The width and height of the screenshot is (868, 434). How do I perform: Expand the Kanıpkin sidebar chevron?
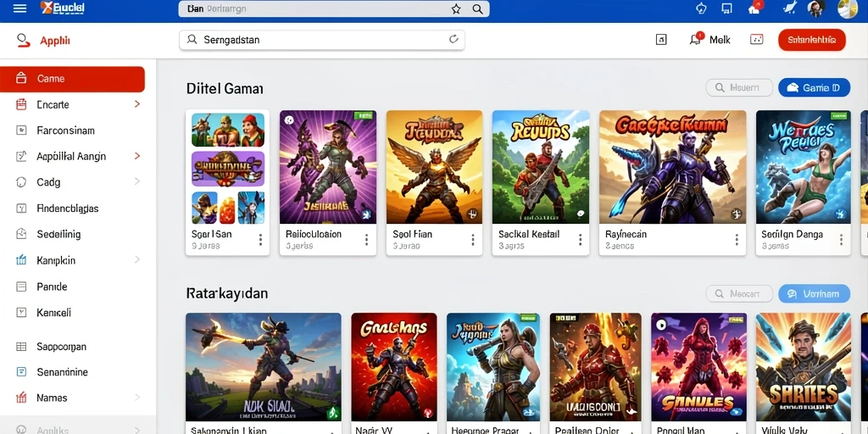(x=136, y=259)
